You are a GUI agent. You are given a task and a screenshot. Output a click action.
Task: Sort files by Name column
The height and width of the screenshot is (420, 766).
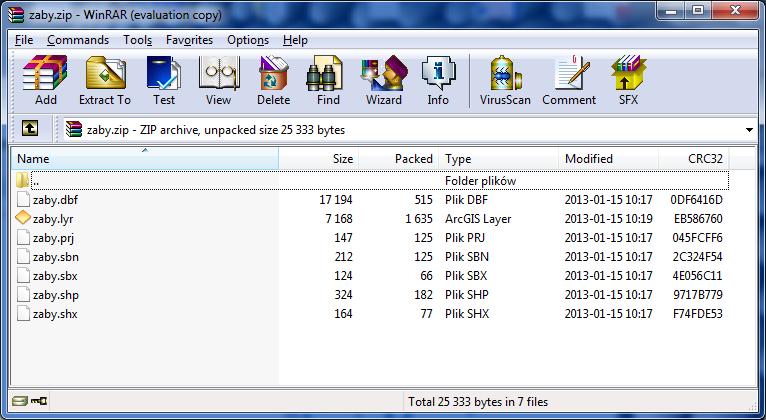145,159
